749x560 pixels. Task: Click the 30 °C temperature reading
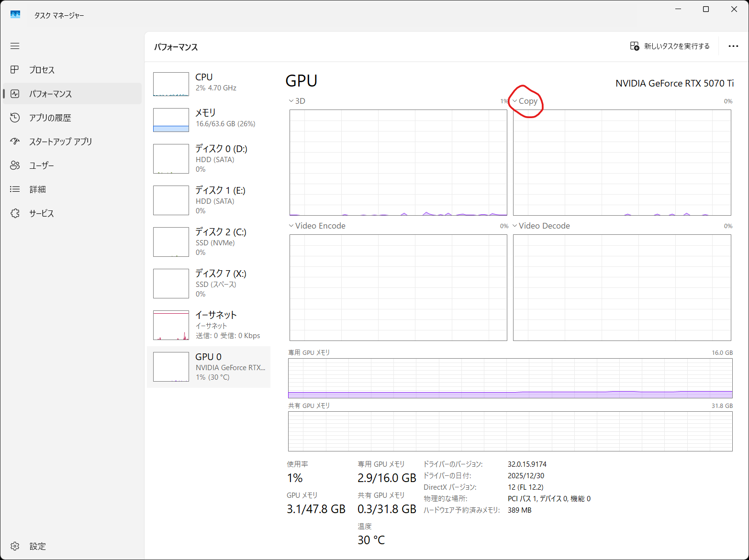click(x=371, y=540)
